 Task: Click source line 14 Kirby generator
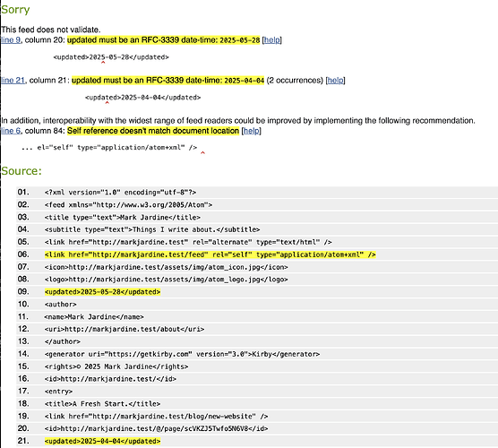(183, 354)
